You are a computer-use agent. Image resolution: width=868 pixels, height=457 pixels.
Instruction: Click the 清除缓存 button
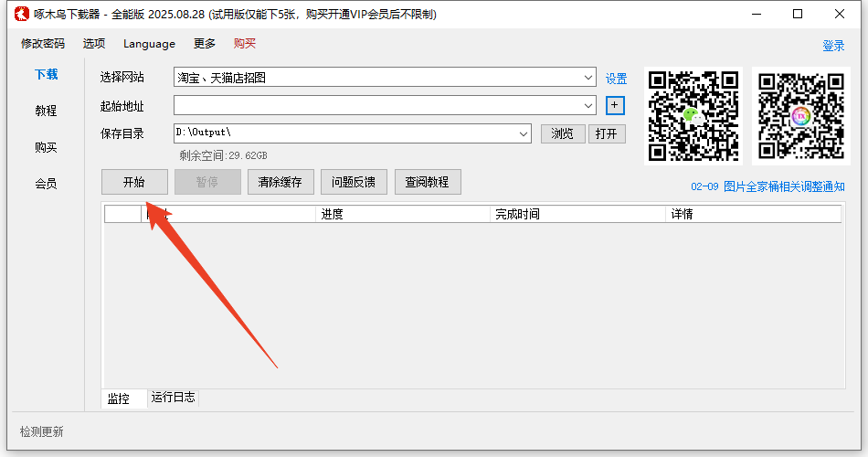pos(281,182)
